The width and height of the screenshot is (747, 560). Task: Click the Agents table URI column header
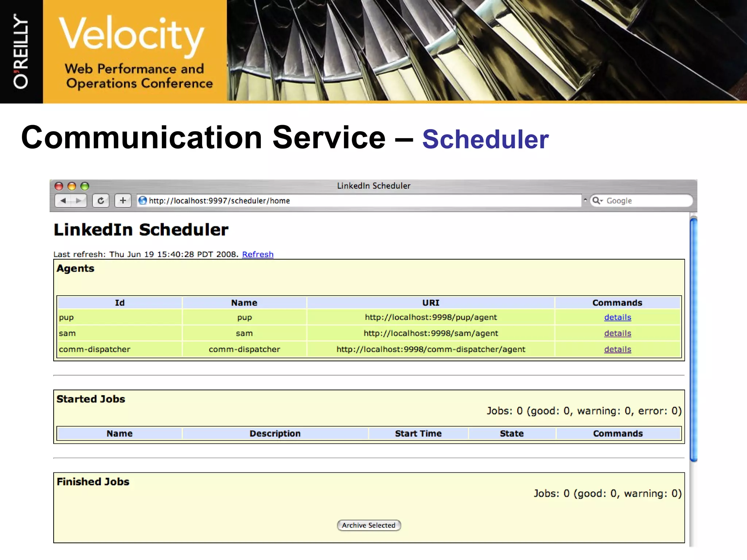coord(431,303)
